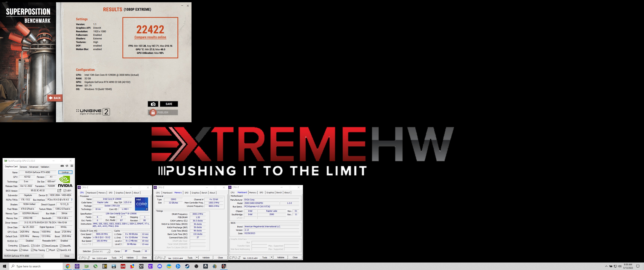Open Discord from taskbar
644x270 pixels.
[160, 266]
